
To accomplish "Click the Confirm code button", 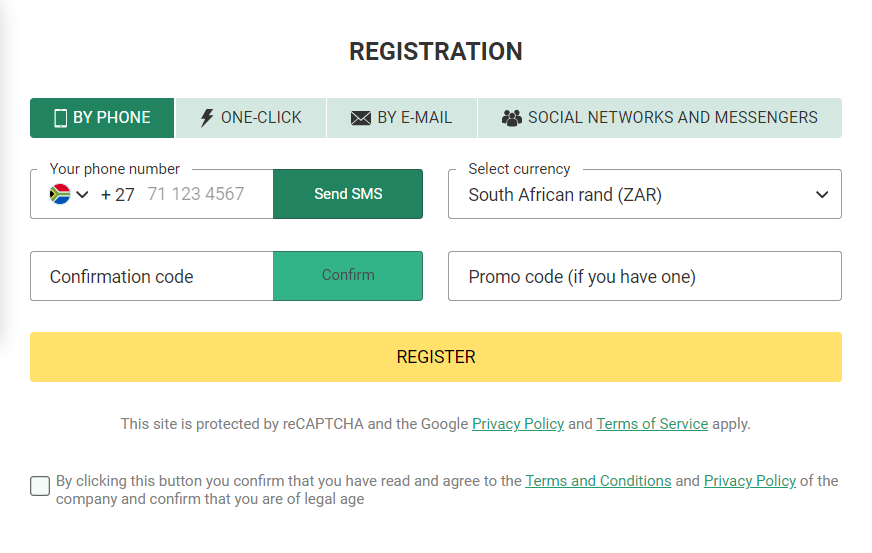I will click(x=348, y=276).
